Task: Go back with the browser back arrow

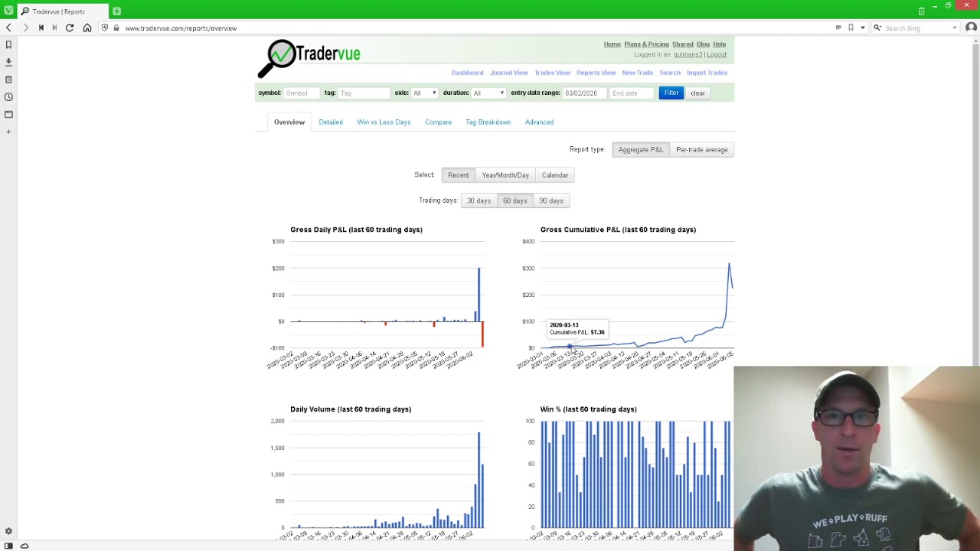Action: (x=8, y=28)
